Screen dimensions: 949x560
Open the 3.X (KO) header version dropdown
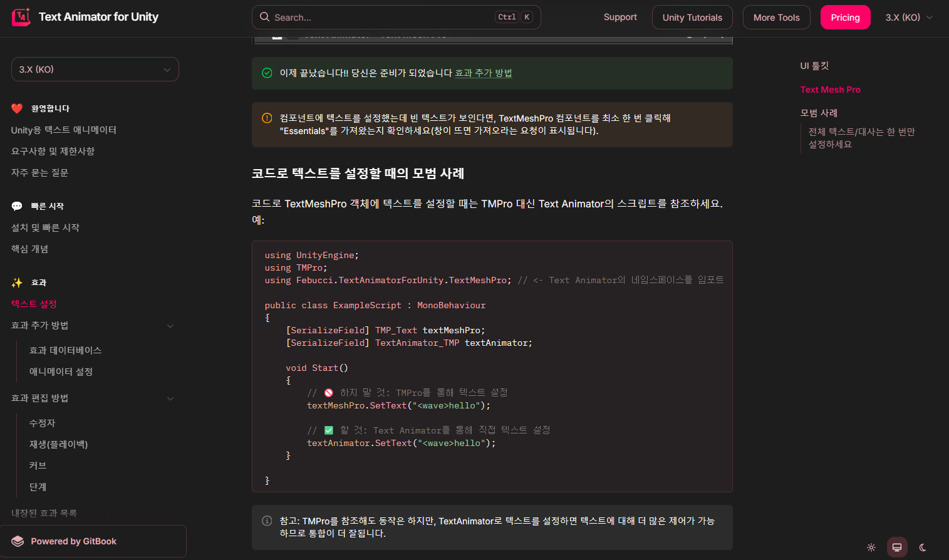point(909,18)
